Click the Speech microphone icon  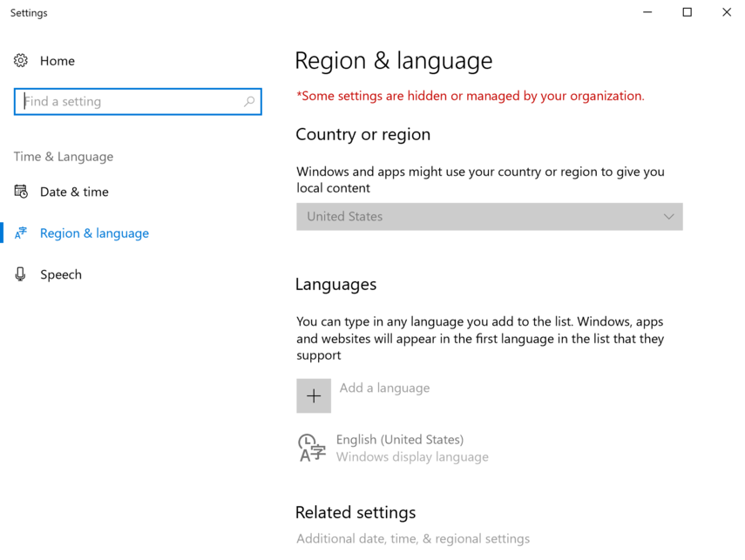pyautogui.click(x=21, y=274)
